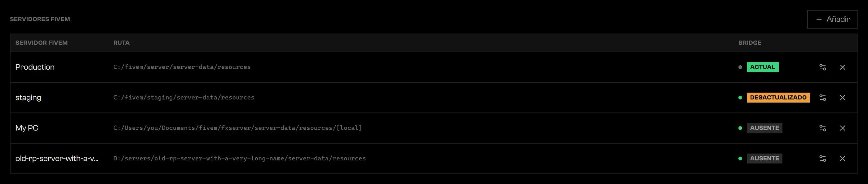
Task: Click the green status dot beside DESACTUALIZADO
Action: point(740,98)
